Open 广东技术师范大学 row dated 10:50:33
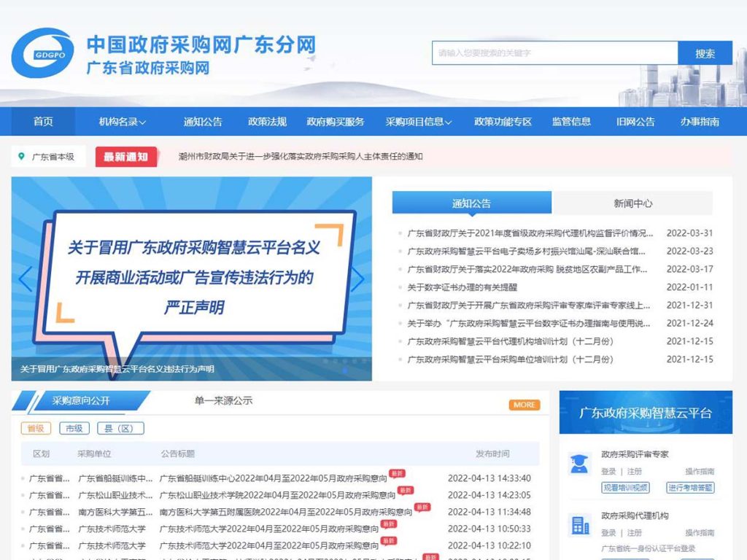The height and width of the screenshot is (560, 747). tap(269, 529)
